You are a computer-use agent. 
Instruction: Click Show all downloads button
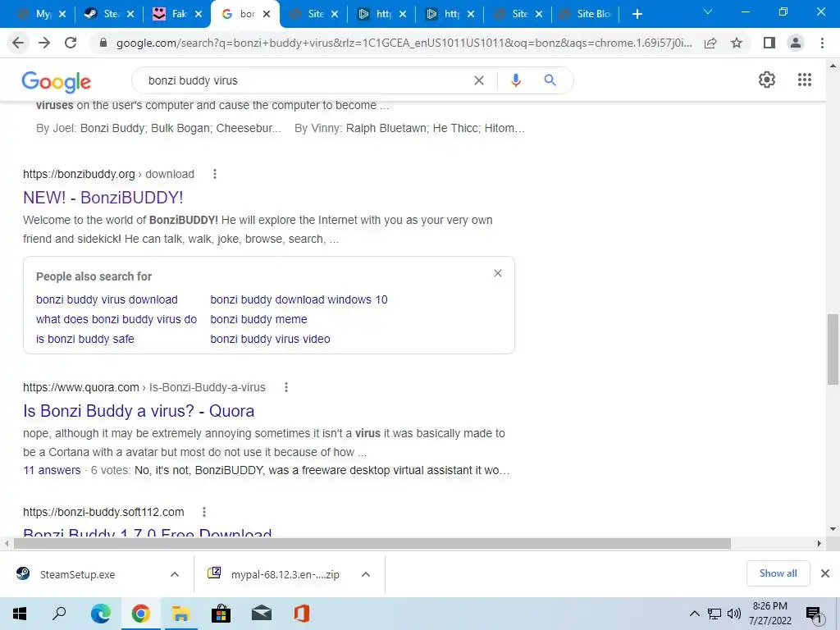pyautogui.click(x=778, y=573)
